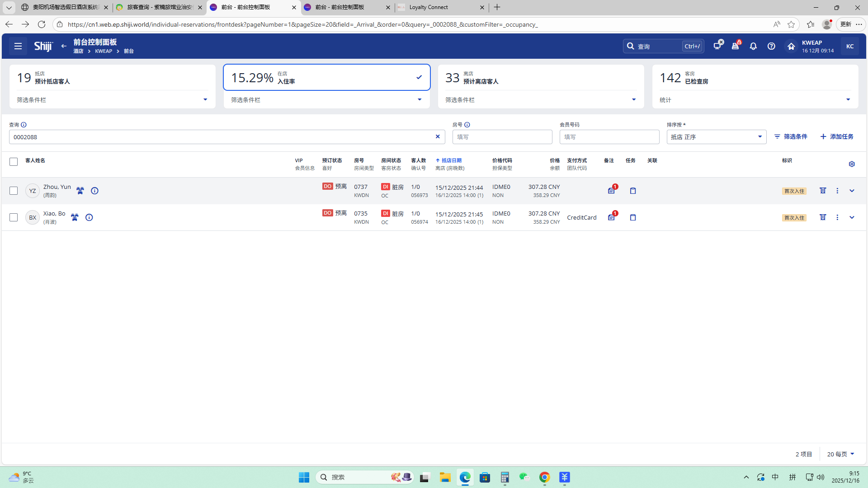The width and height of the screenshot is (868, 488).
Task: Select the Zhou, Yun row checkbox
Action: tap(14, 191)
